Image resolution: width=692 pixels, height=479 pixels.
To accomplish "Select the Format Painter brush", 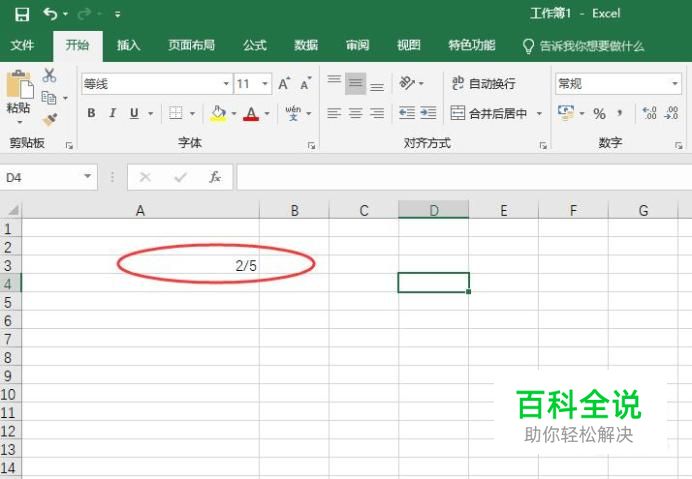I will pos(49,120).
